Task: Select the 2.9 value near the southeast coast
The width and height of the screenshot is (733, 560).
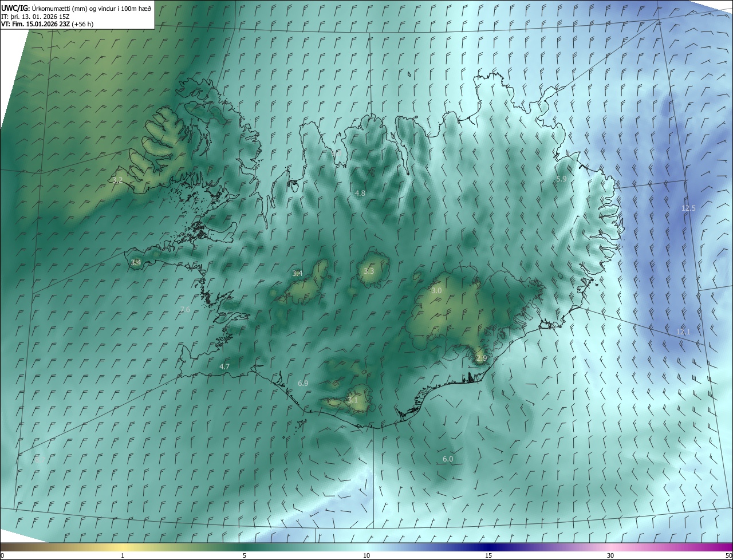Action: [x=481, y=358]
